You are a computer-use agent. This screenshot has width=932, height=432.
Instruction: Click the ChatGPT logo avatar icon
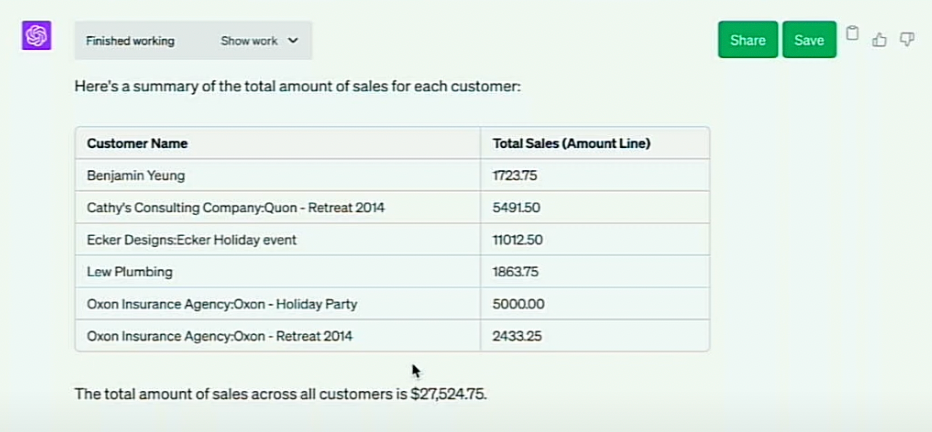point(37,36)
